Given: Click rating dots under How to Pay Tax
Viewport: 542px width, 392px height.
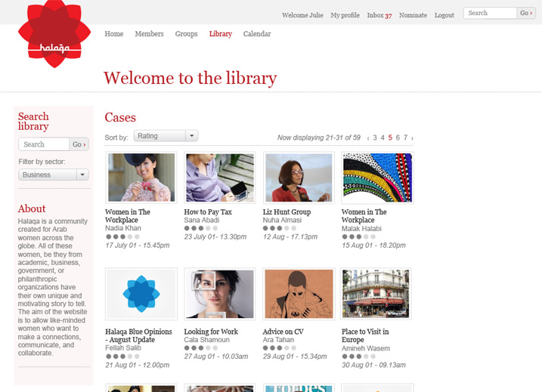Looking at the screenshot, I should (x=201, y=228).
